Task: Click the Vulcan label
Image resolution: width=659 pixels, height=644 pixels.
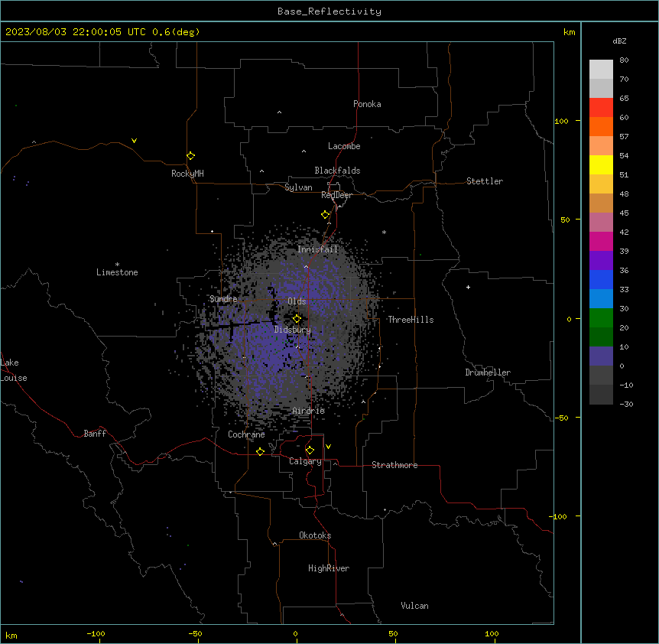Action: click(x=414, y=606)
